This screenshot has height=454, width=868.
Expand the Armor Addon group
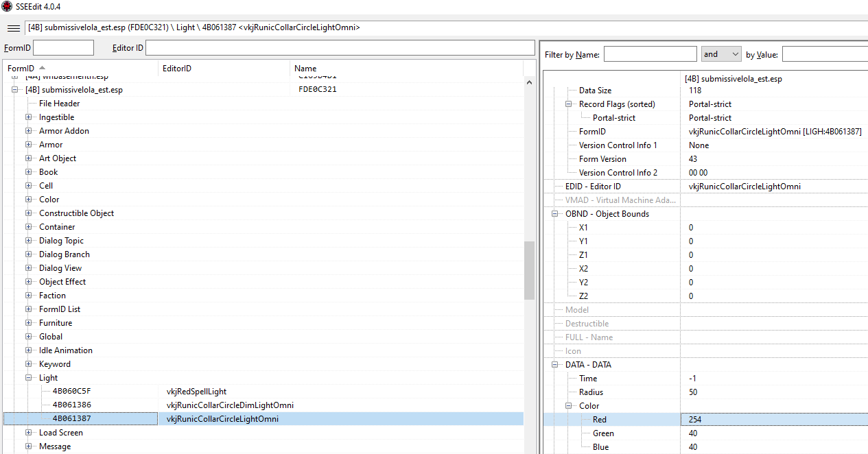point(29,131)
